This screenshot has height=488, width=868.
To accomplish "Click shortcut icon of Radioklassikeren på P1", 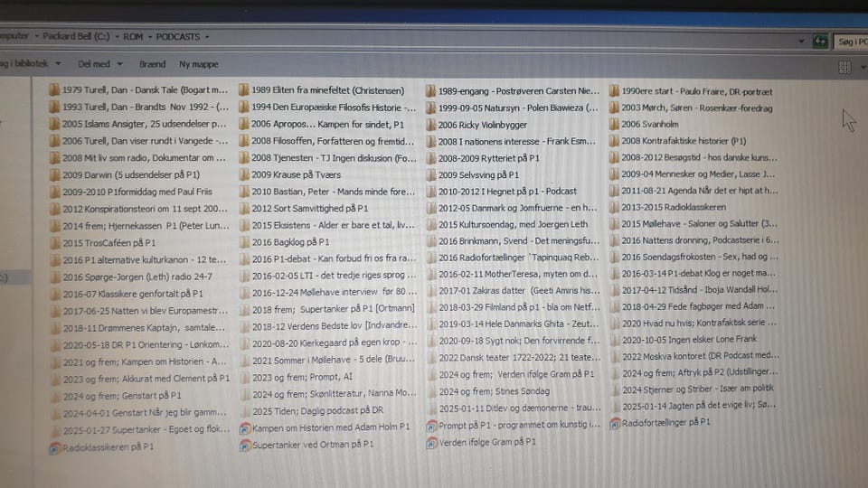I will tap(54, 447).
